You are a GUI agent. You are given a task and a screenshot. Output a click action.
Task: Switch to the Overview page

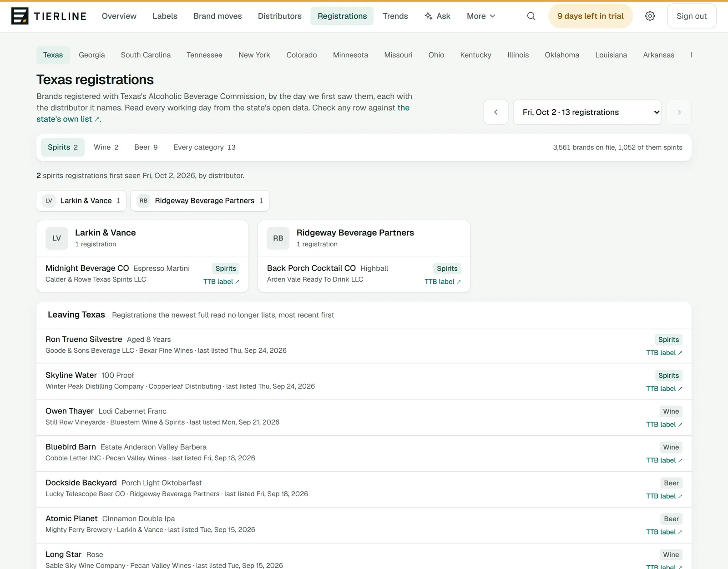point(119,16)
